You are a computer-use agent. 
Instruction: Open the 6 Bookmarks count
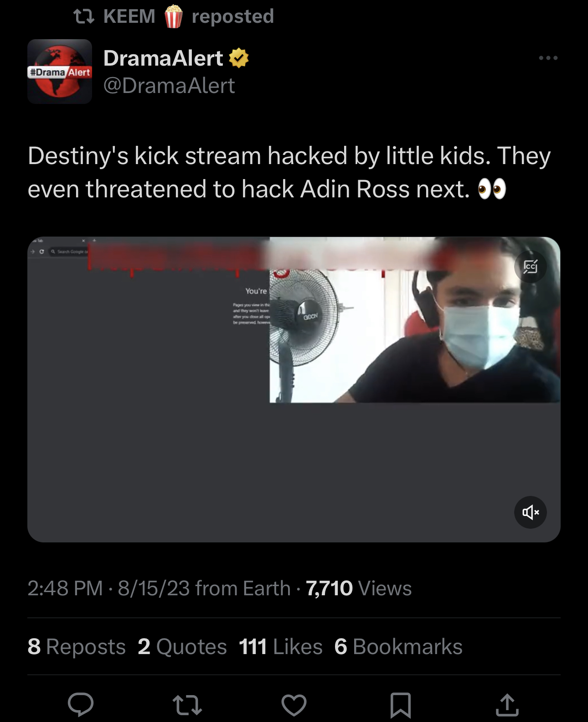click(x=398, y=646)
